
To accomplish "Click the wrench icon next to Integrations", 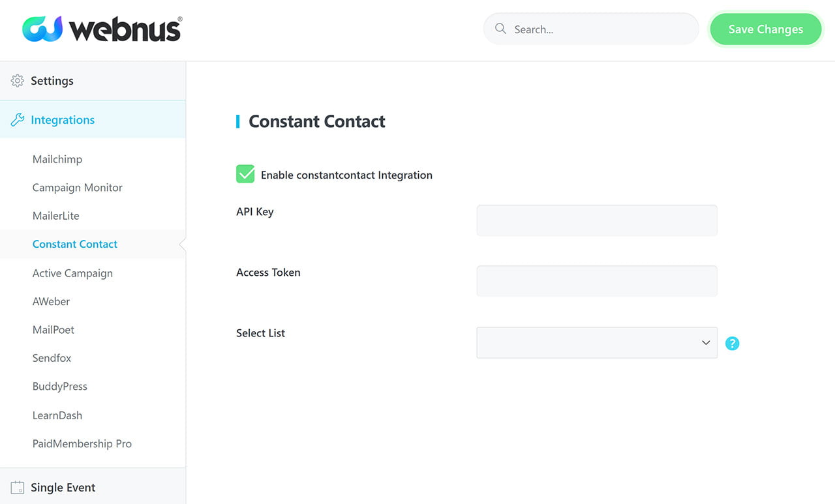I will pyautogui.click(x=16, y=119).
